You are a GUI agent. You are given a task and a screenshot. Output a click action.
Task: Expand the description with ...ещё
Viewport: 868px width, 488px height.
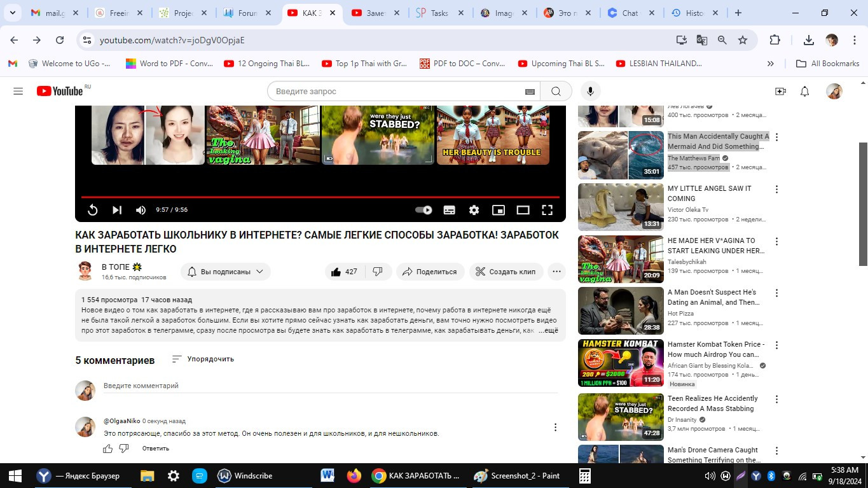click(548, 331)
